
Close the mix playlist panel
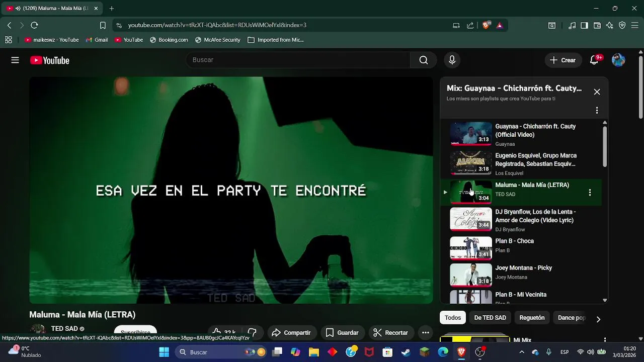click(x=597, y=92)
